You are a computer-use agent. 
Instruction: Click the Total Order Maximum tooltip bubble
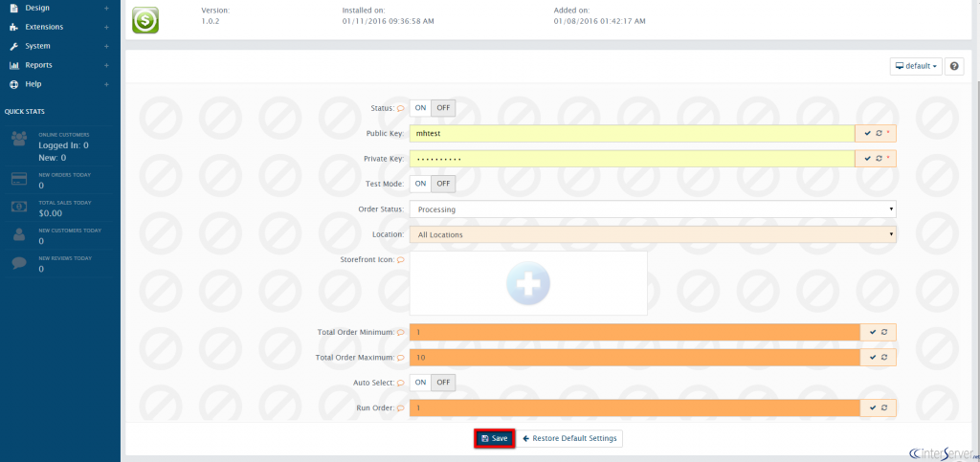click(x=401, y=358)
